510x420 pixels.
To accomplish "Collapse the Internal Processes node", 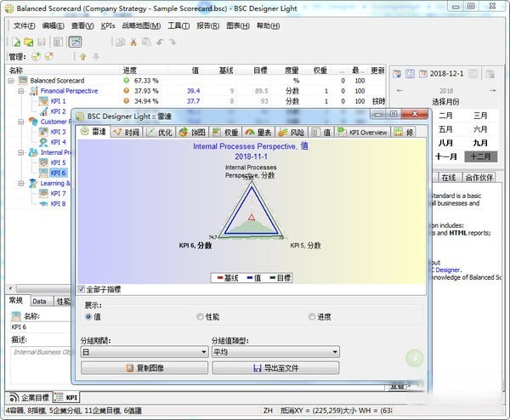I will 21,152.
